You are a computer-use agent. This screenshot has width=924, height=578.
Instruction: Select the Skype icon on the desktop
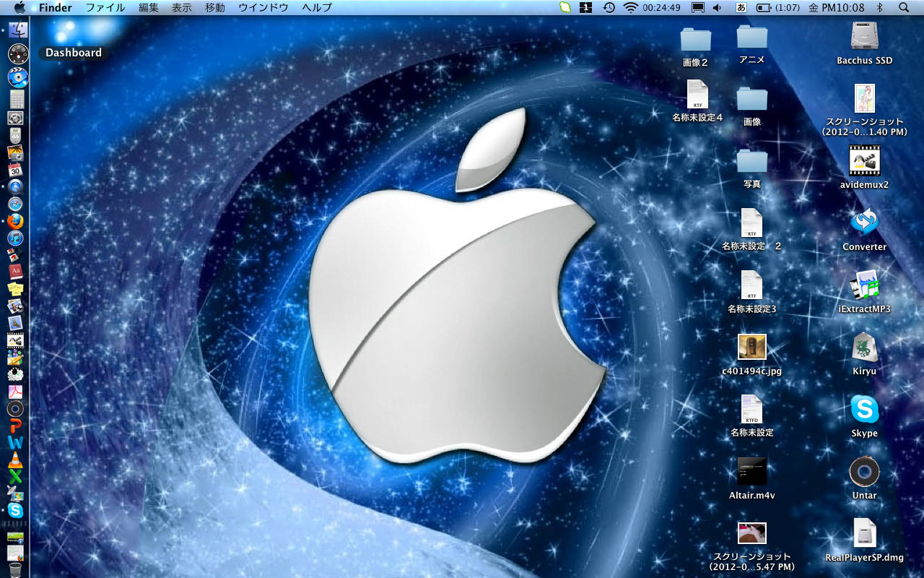pos(864,409)
